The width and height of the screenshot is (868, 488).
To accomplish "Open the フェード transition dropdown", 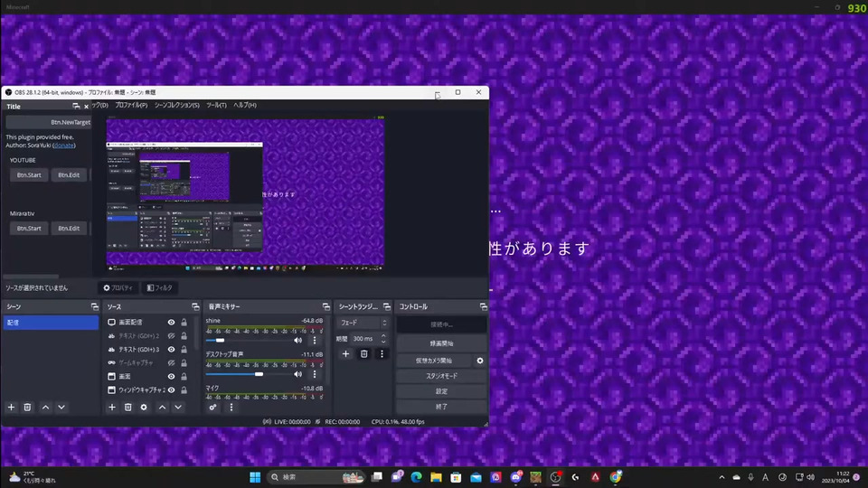I will coord(363,323).
